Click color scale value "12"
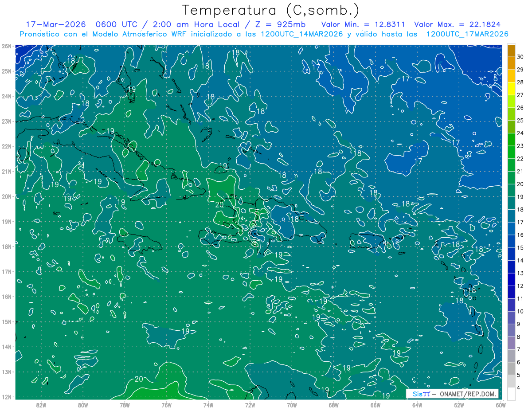532x411 pixels. 520,286
